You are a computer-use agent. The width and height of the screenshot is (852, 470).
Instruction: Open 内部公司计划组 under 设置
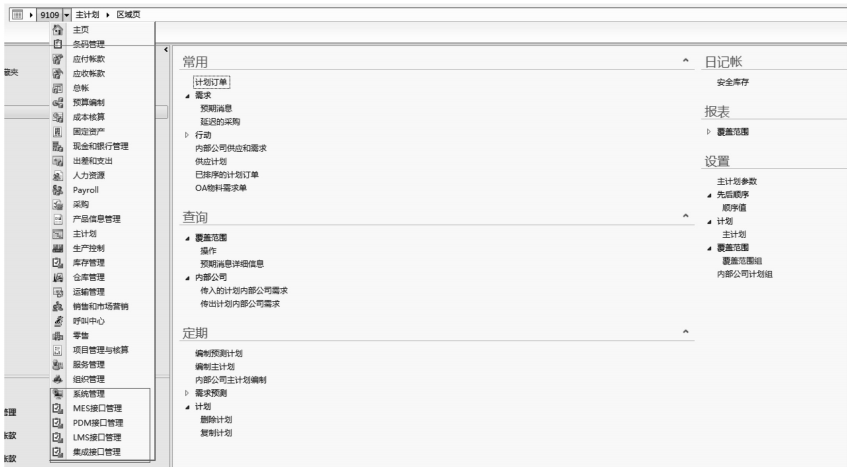pyautogui.click(x=744, y=274)
